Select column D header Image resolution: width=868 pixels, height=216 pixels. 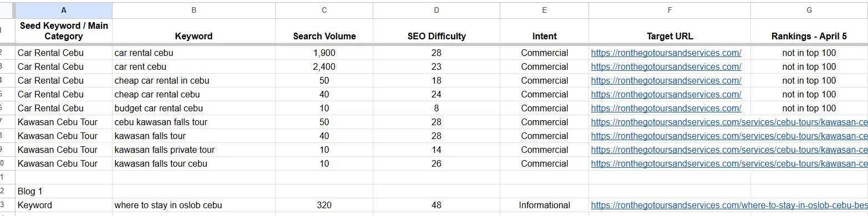tap(436, 10)
